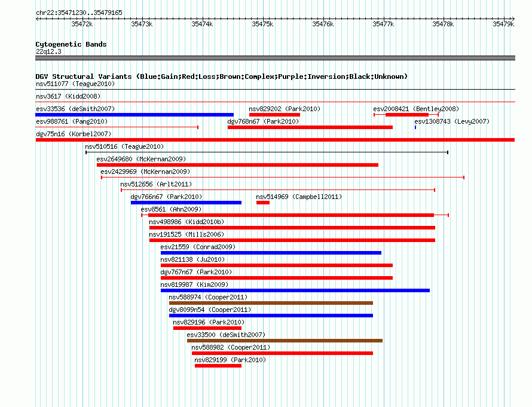Select the esv8561 (Ahn2009) label
The height and width of the screenshot is (407, 532).
171,209
